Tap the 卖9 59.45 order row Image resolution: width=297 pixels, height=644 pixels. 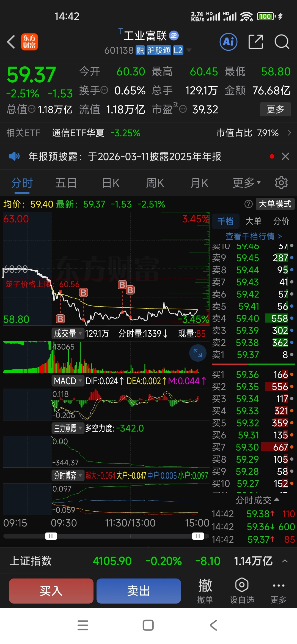(x=253, y=258)
